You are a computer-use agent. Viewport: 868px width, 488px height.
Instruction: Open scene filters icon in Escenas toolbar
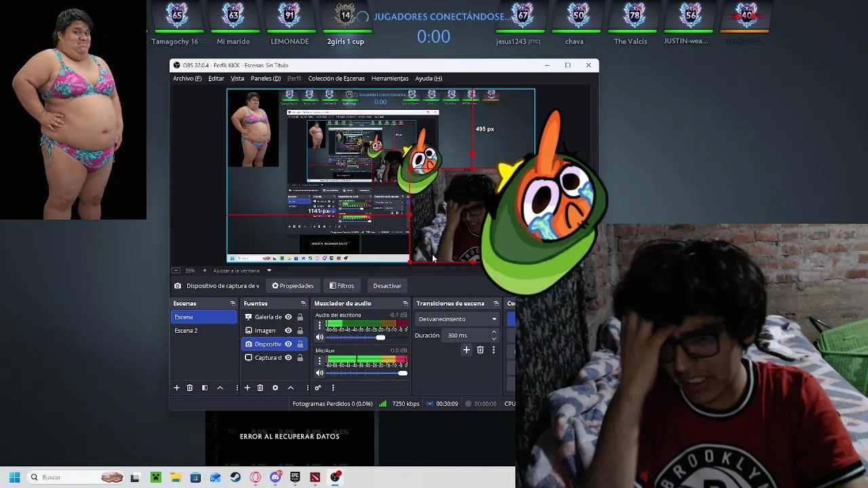click(205, 388)
